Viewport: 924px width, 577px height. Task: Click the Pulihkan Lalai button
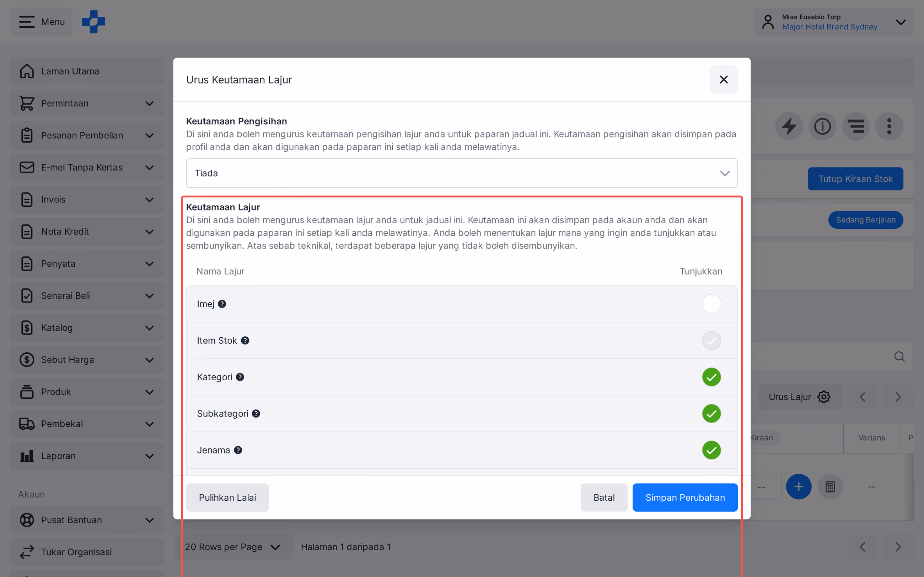pyautogui.click(x=227, y=497)
